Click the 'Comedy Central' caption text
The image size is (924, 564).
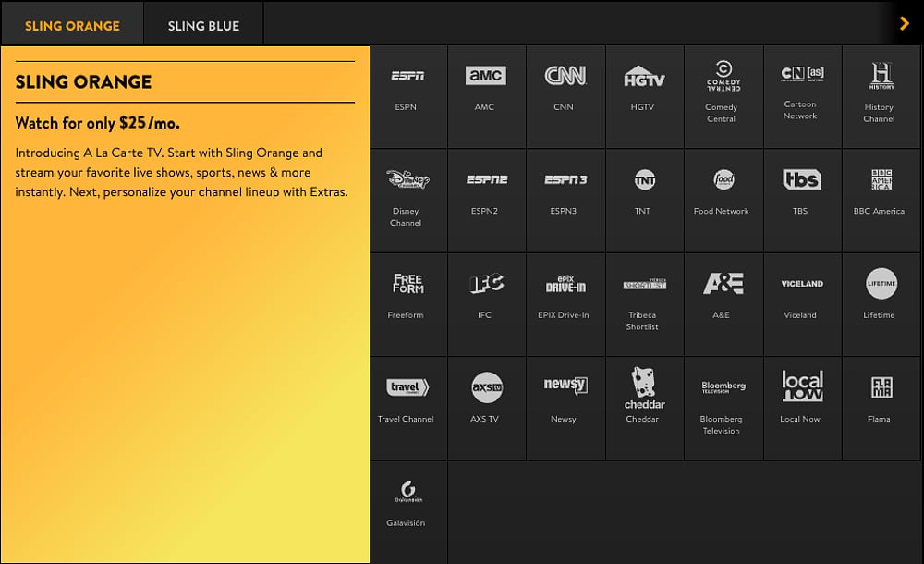722,113
